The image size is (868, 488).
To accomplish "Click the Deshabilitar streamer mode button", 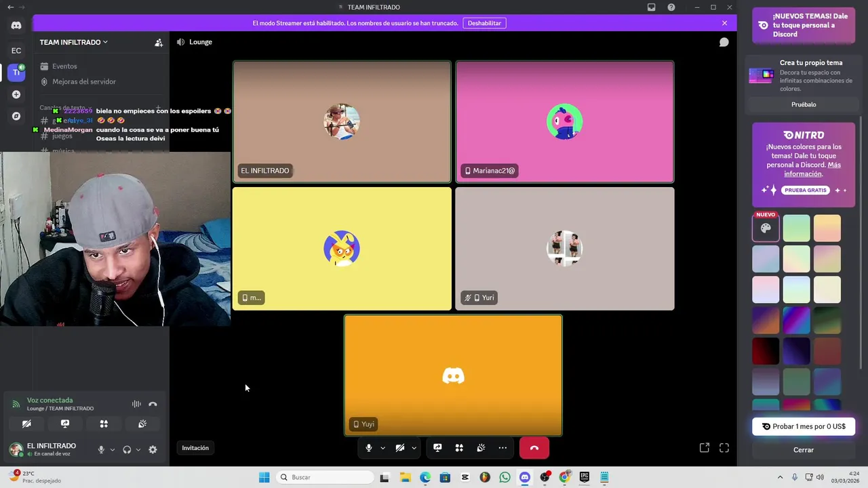I will tap(484, 23).
